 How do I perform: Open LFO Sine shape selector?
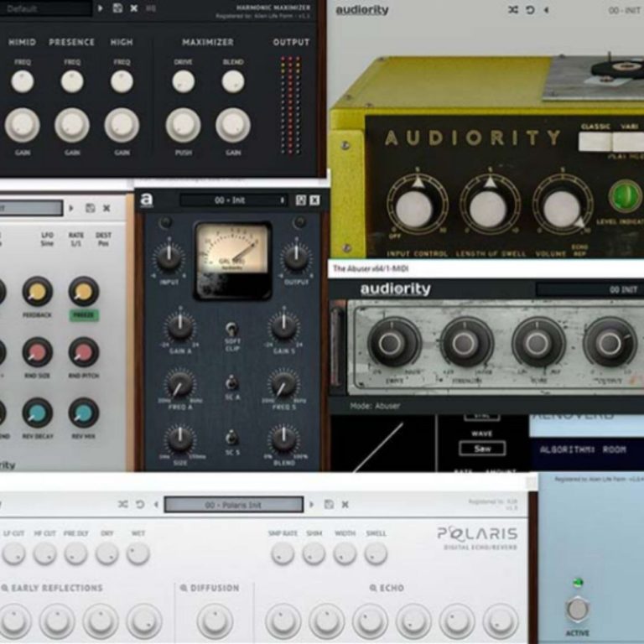pos(47,239)
